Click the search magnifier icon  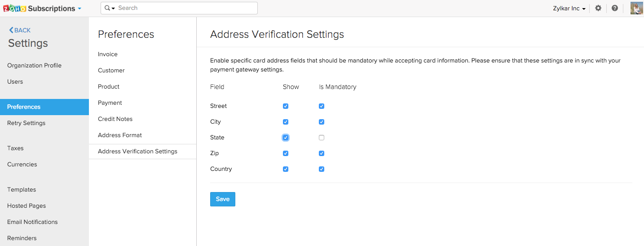(108, 8)
